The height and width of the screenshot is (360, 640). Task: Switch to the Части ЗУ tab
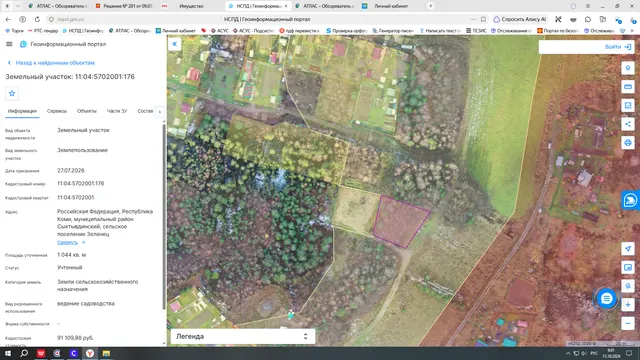(117, 111)
